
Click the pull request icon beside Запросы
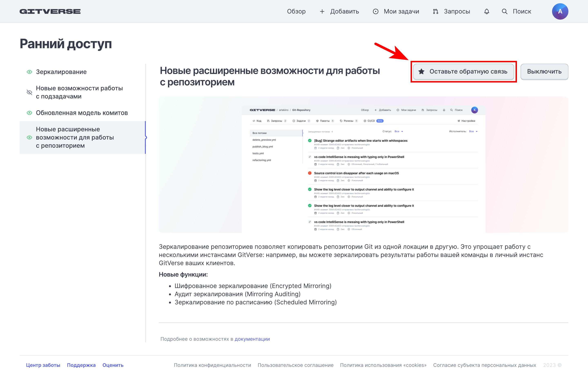point(436,11)
